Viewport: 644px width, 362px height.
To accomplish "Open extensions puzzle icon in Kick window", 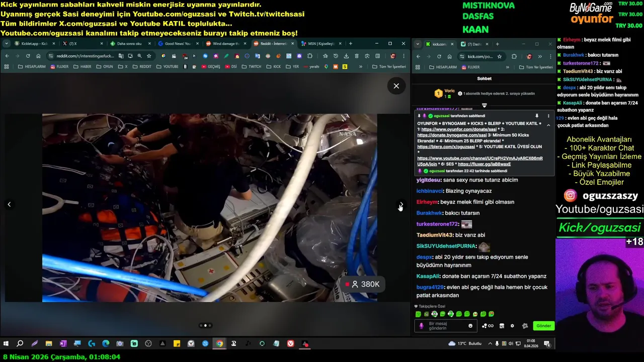I will [x=514, y=56].
